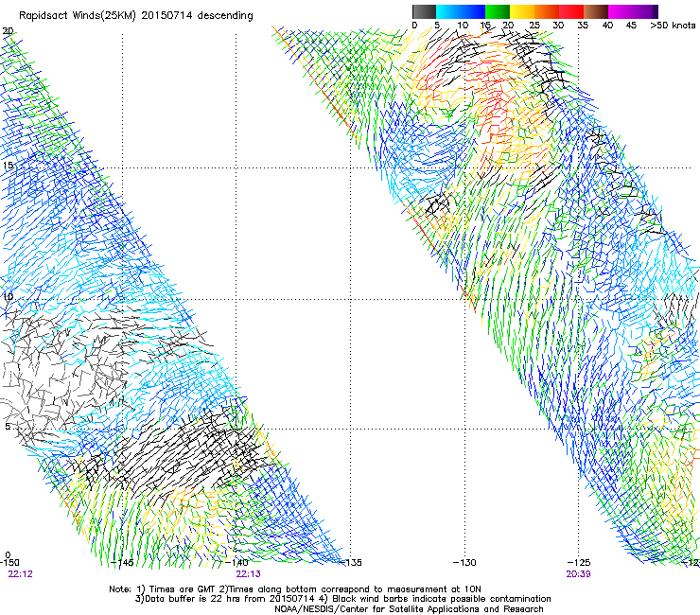The image size is (700, 615).
Task: Click the yellow 20-25 knots legend swatch
Action: point(522,11)
